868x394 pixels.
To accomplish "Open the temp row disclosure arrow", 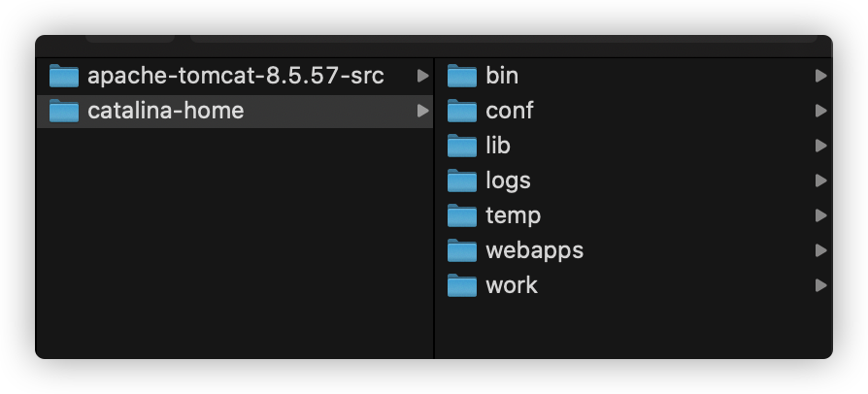I will point(821,215).
